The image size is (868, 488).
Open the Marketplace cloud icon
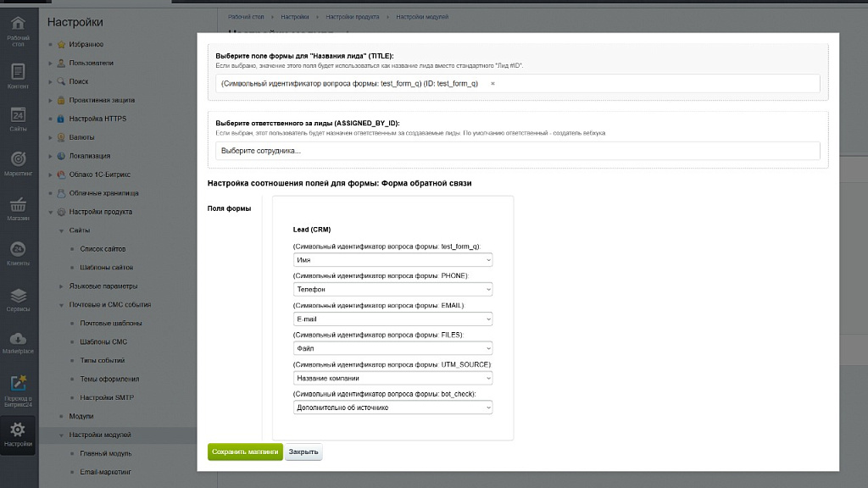18,339
